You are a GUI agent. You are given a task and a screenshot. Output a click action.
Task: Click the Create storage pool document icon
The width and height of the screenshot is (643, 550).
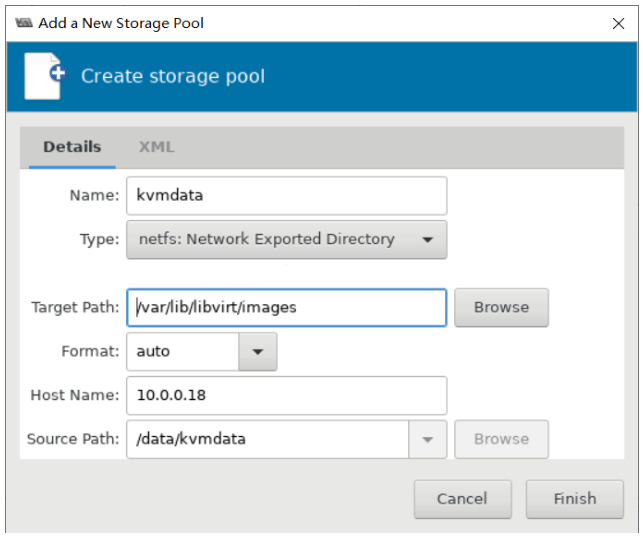(43, 76)
